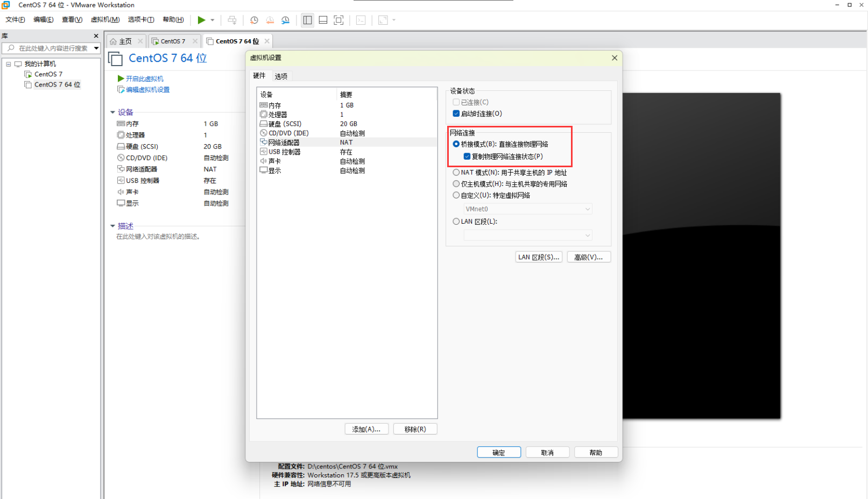Open the snapshot manager icon

coord(285,20)
